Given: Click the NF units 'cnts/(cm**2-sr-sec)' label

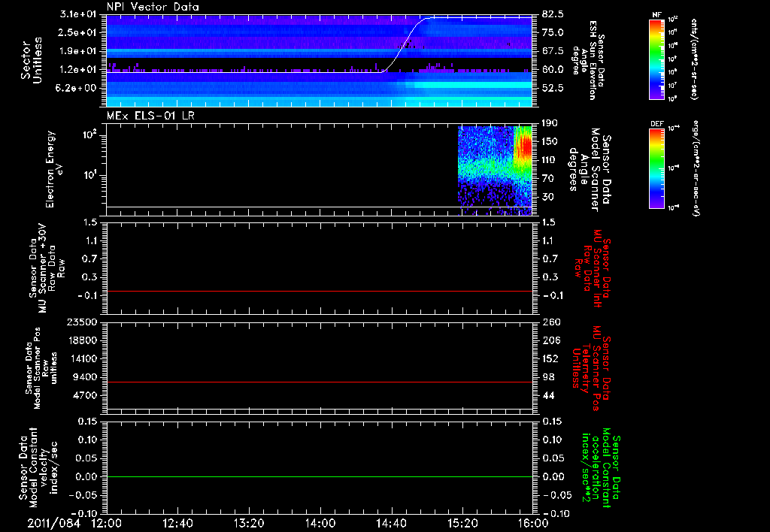Looking at the screenshot, I should coord(694,59).
